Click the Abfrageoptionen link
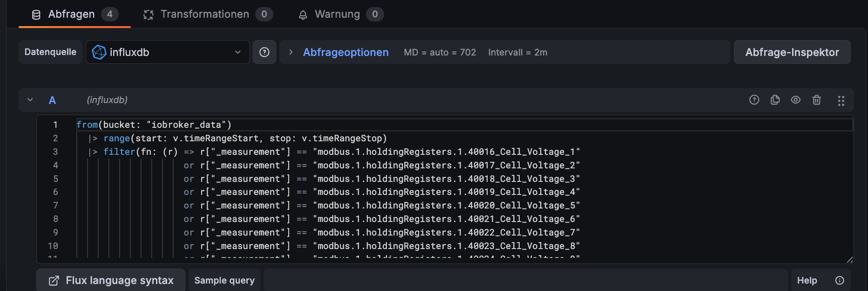868x291 pixels. pyautogui.click(x=346, y=52)
